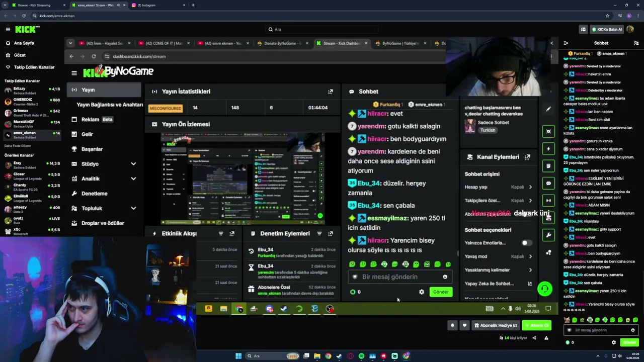Image resolution: width=644 pixels, height=362 pixels.
Task: Toggle follow with the heart icon
Action: [464, 325]
